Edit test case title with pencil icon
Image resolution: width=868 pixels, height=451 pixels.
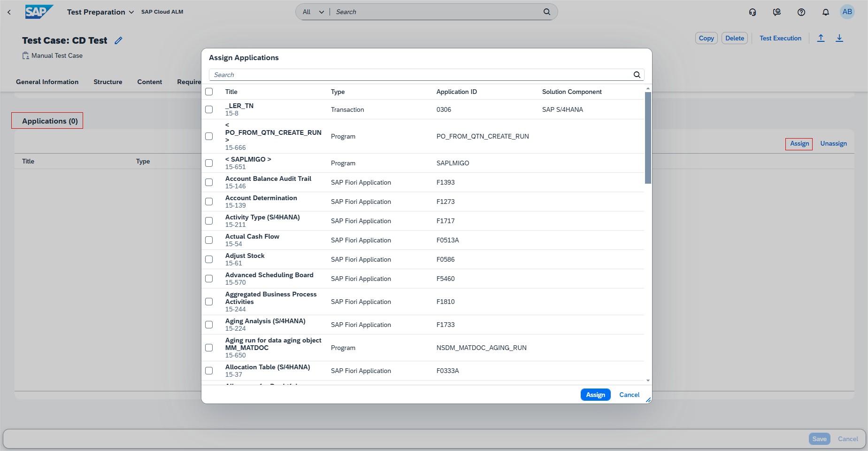(x=118, y=40)
